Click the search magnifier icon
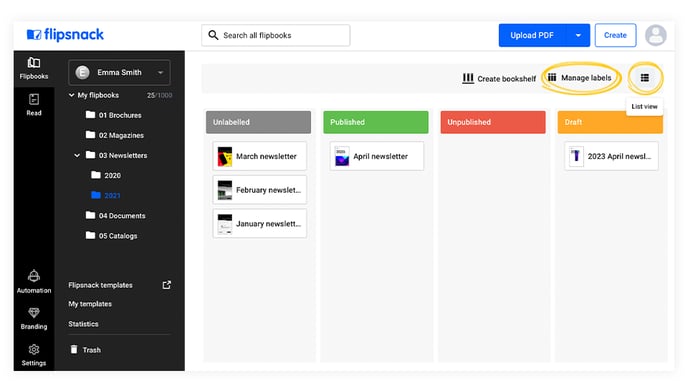This screenshot has width=688, height=391. click(213, 35)
